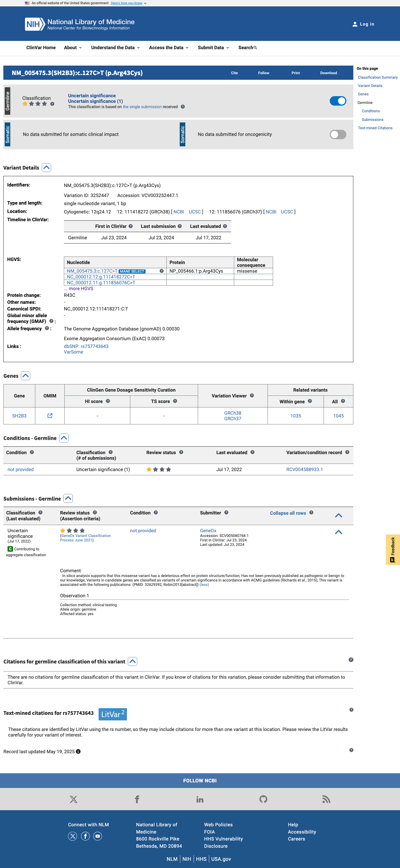The width and height of the screenshot is (400, 868).
Task: Click Within gene help icon
Action: click(309, 401)
